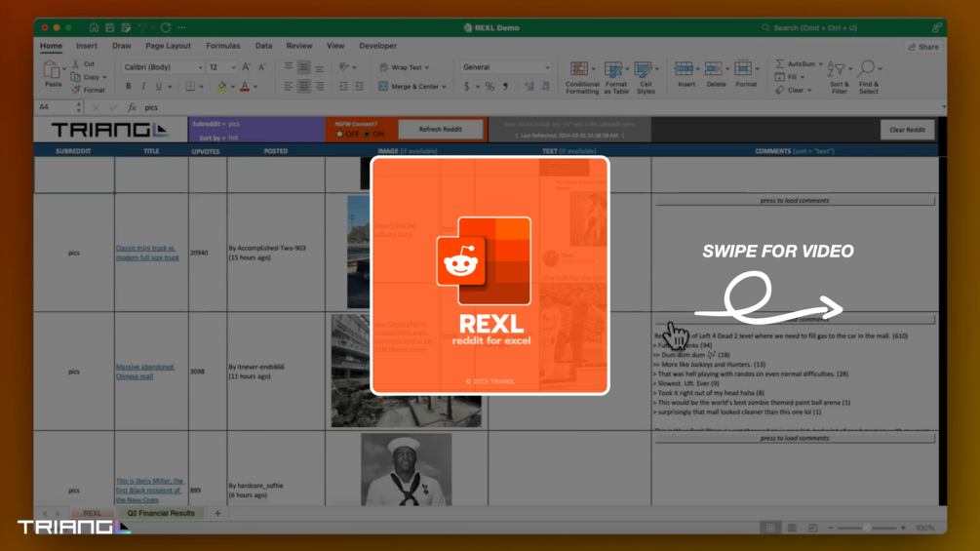Viewport: 980px width, 551px height.
Task: Select the NSFW Content OFF radio button
Action: click(x=340, y=135)
